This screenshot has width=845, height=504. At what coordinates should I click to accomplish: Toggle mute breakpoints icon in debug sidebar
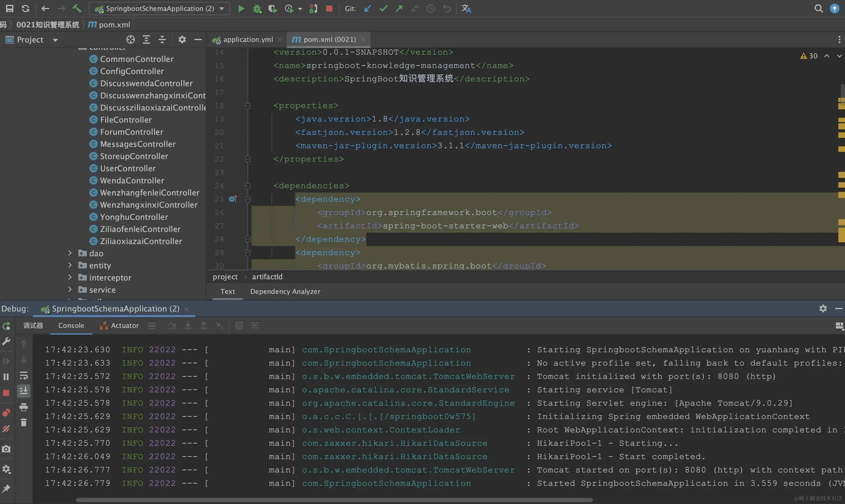(6, 429)
